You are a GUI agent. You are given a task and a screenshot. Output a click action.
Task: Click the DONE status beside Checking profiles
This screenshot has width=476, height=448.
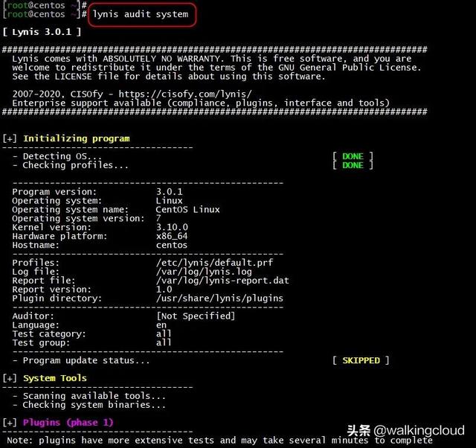(x=353, y=165)
